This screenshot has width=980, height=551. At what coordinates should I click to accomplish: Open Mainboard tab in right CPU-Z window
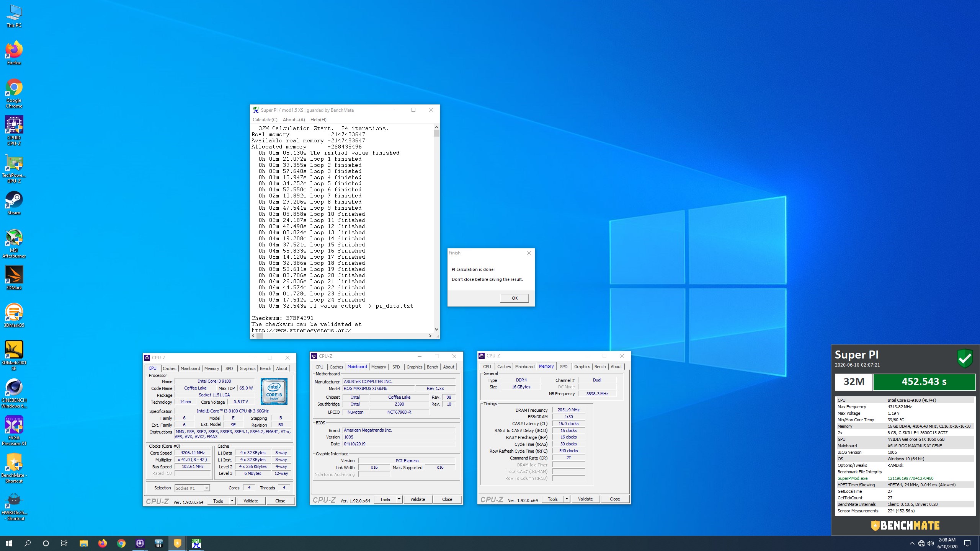524,367
